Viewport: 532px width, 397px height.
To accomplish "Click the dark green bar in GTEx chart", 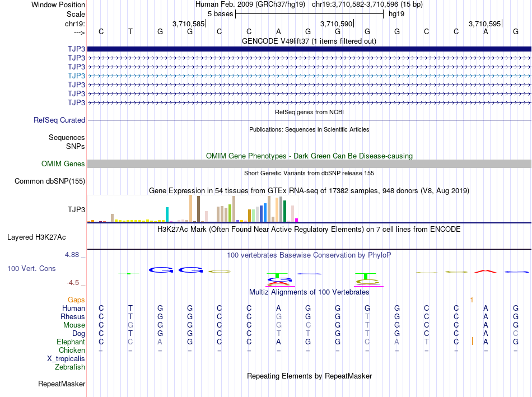I will (x=284, y=211).
